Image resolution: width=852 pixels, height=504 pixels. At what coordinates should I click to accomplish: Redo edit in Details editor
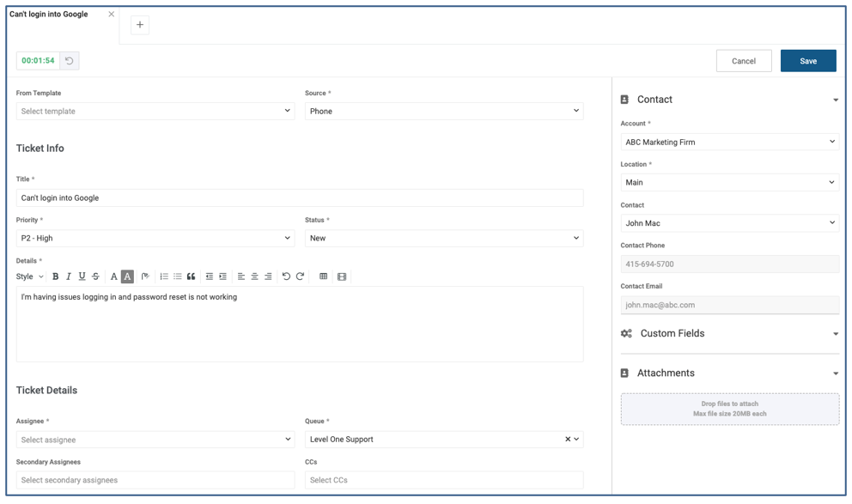click(300, 276)
